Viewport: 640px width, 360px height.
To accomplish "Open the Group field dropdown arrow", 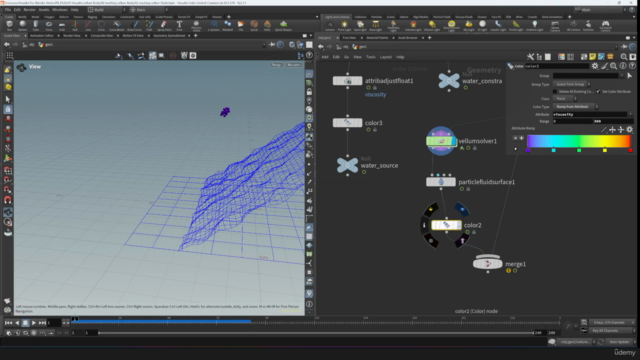I will (622, 76).
